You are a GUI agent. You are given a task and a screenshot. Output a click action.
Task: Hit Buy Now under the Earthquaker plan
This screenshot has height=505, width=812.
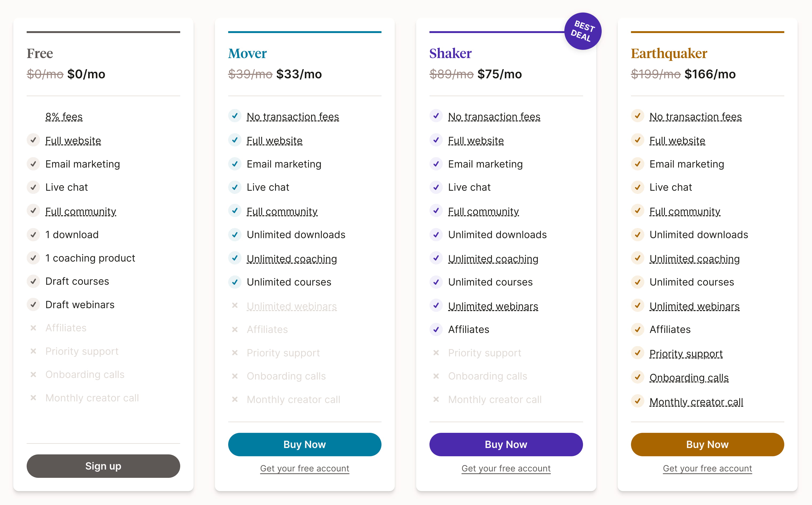click(707, 444)
